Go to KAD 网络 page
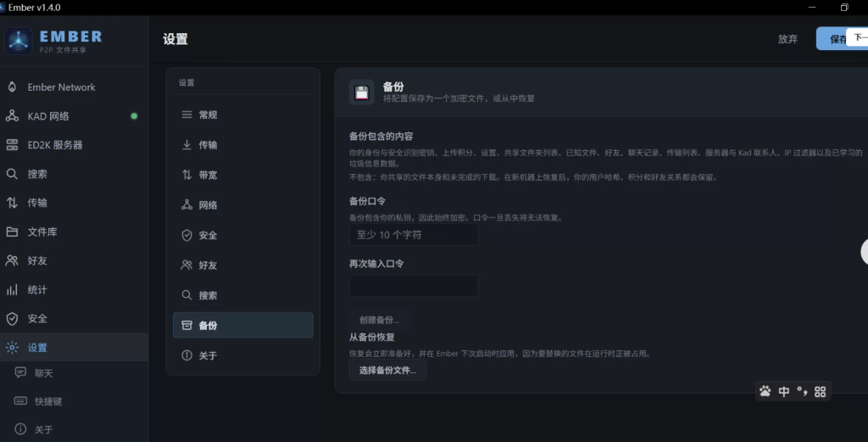The width and height of the screenshot is (868, 442). (x=75, y=115)
